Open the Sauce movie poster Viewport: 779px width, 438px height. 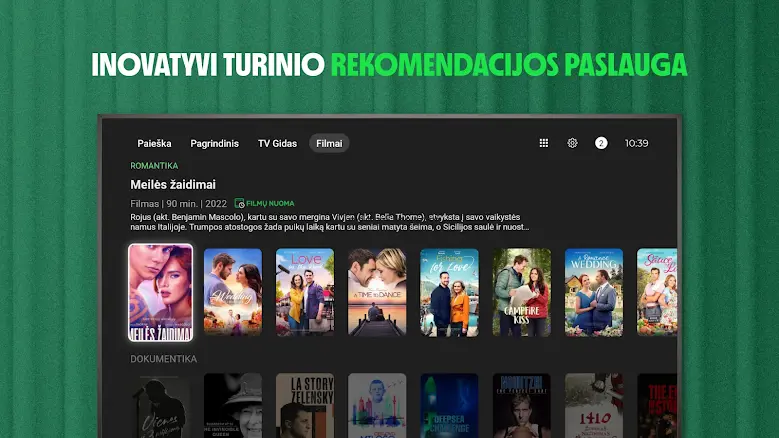point(657,292)
